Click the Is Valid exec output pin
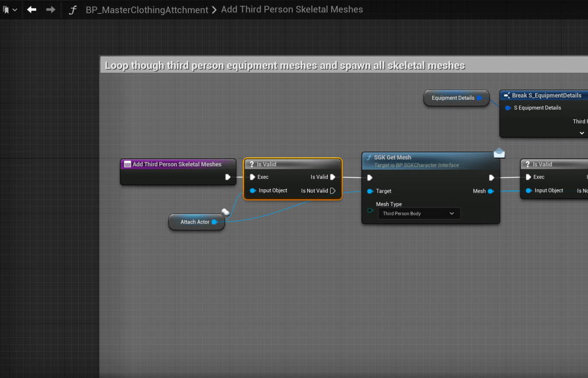 (x=332, y=177)
